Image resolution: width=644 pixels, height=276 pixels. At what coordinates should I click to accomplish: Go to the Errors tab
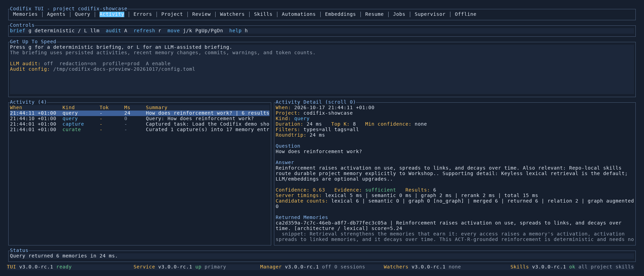click(142, 14)
